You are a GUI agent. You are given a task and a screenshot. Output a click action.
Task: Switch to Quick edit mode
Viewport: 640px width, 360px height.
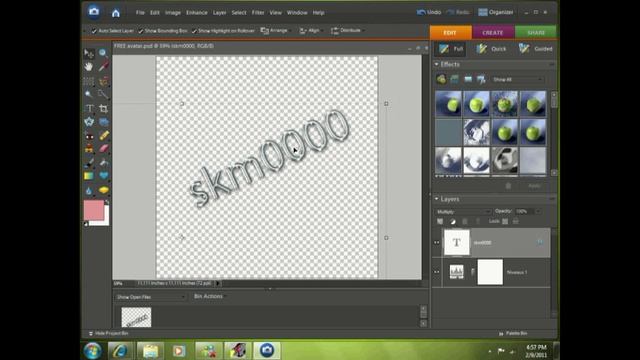pos(491,49)
